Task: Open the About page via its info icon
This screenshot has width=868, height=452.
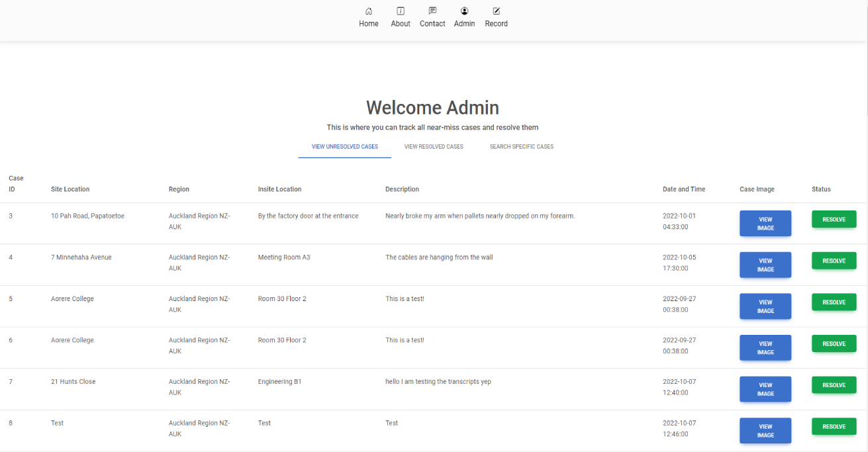Action: 400,16
